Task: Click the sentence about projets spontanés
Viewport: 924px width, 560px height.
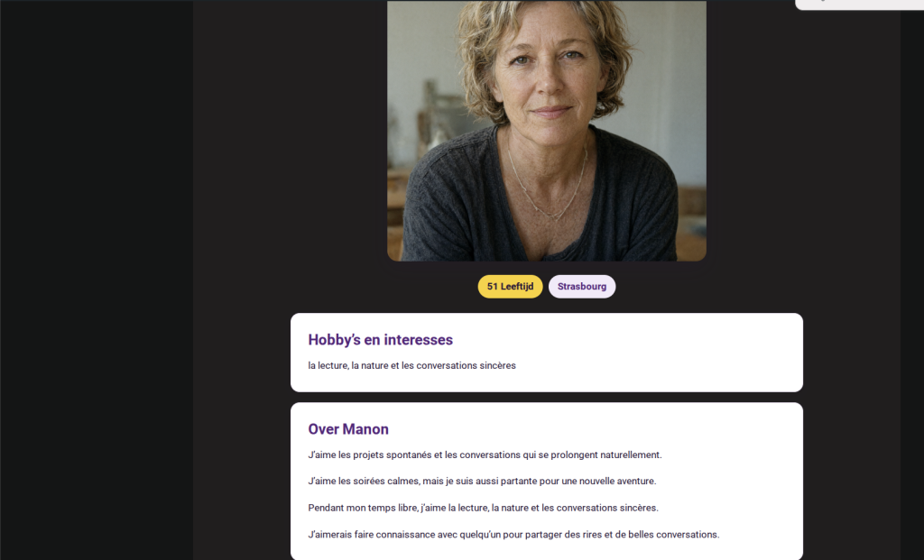Action: (485, 455)
